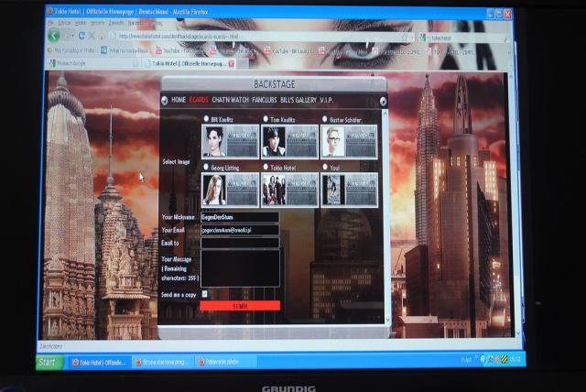Go to HOME in Backstage menu
This screenshot has width=586, height=392.
point(179,100)
